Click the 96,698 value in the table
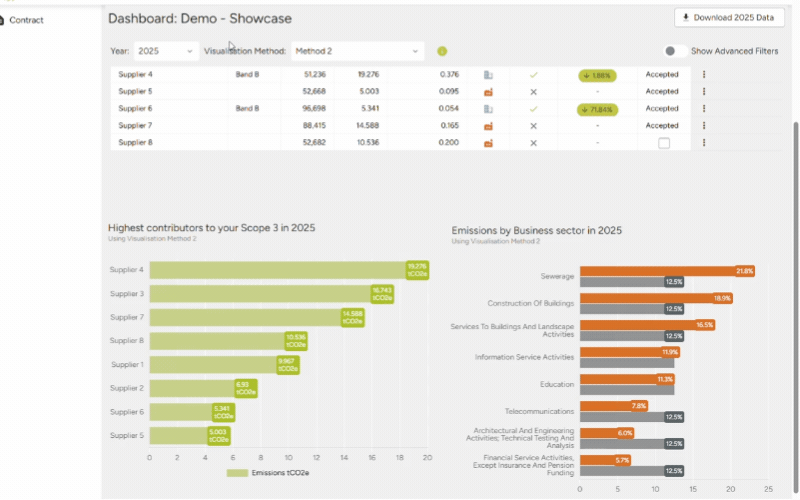800x500 pixels. pyautogui.click(x=314, y=109)
